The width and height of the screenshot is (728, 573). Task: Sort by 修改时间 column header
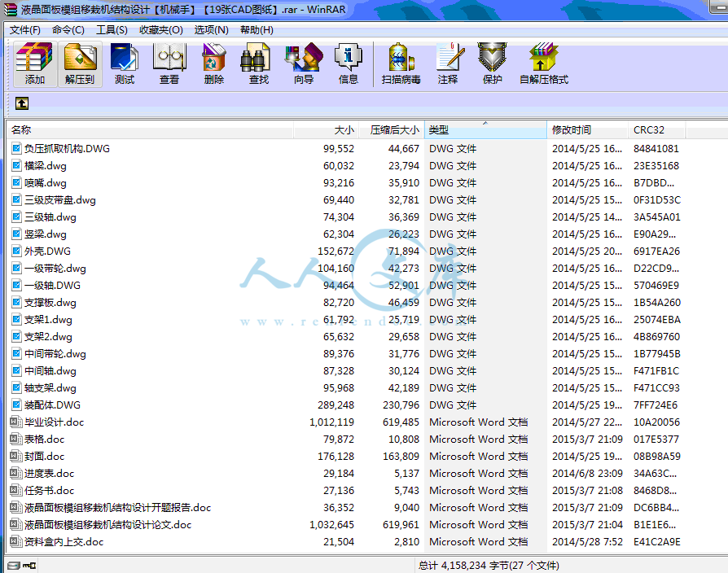click(x=588, y=130)
